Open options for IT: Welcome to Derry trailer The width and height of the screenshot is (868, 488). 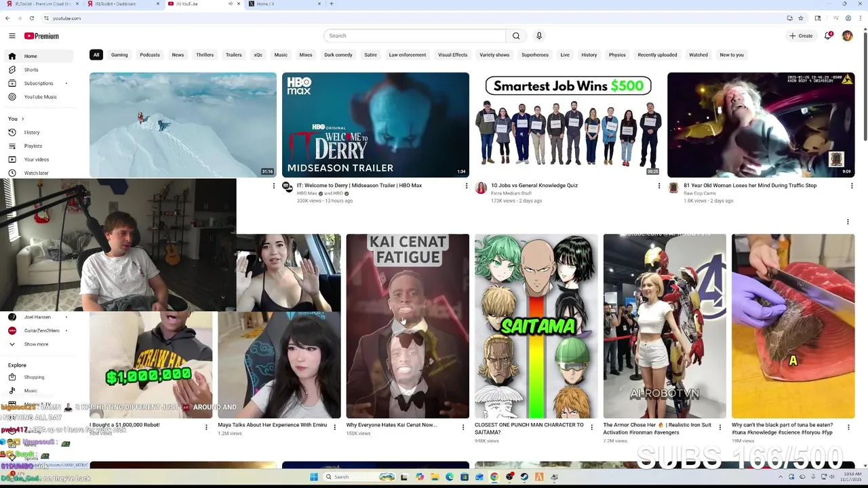(x=466, y=186)
